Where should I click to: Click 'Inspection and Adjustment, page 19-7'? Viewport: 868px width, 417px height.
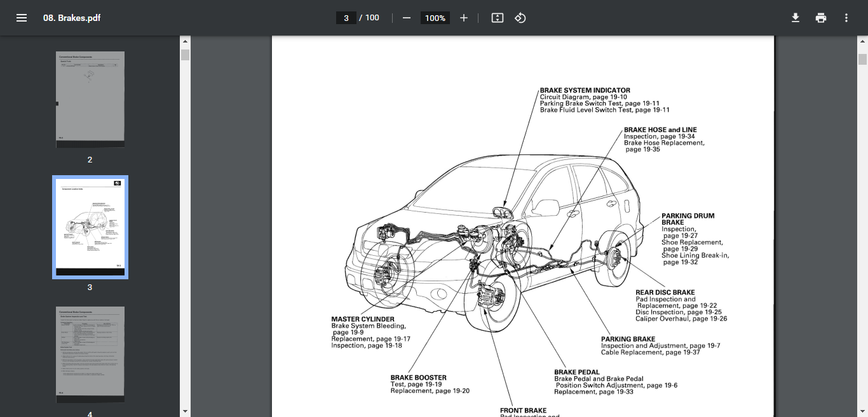(x=661, y=346)
